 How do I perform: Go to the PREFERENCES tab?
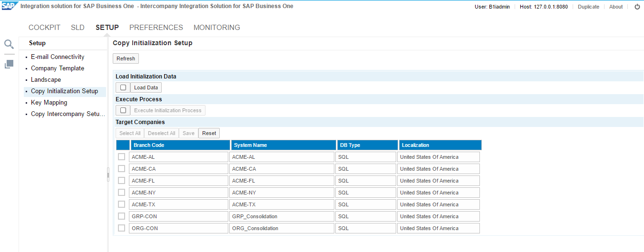coord(156,28)
